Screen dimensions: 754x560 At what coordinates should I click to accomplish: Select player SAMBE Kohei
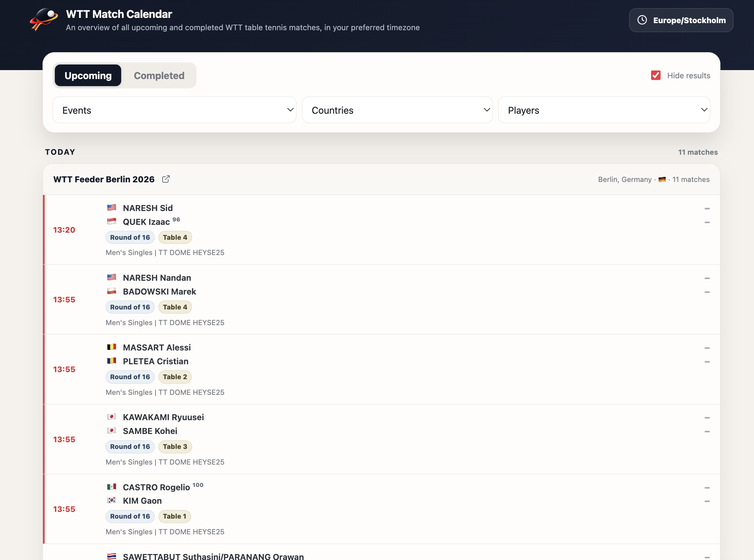tap(150, 431)
